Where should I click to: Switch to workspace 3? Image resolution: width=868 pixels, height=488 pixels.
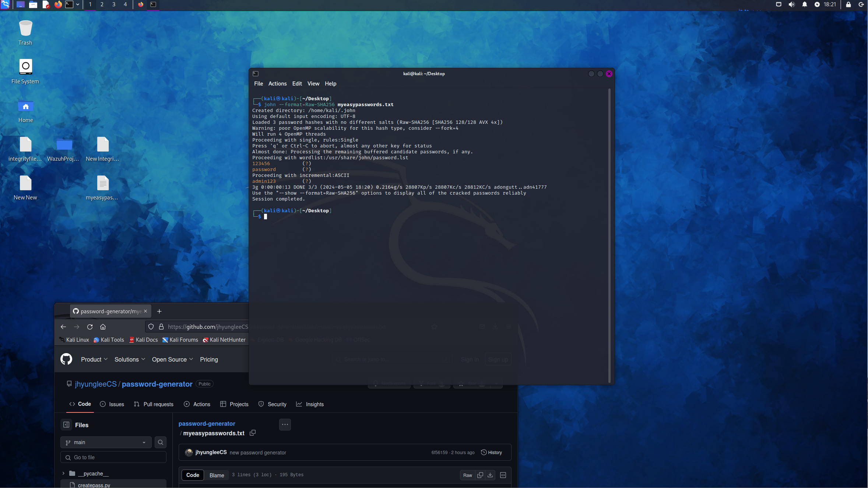click(x=114, y=4)
